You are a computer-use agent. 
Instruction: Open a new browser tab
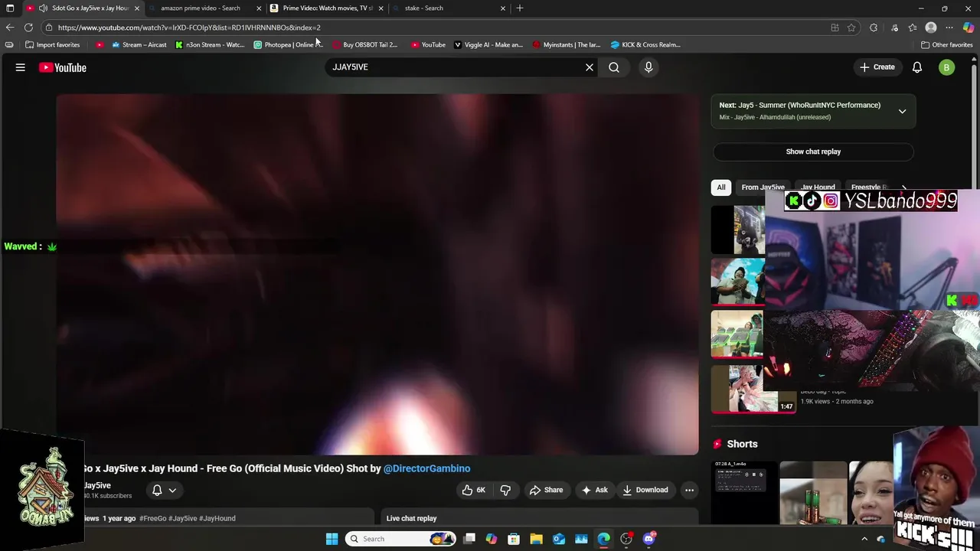(520, 8)
